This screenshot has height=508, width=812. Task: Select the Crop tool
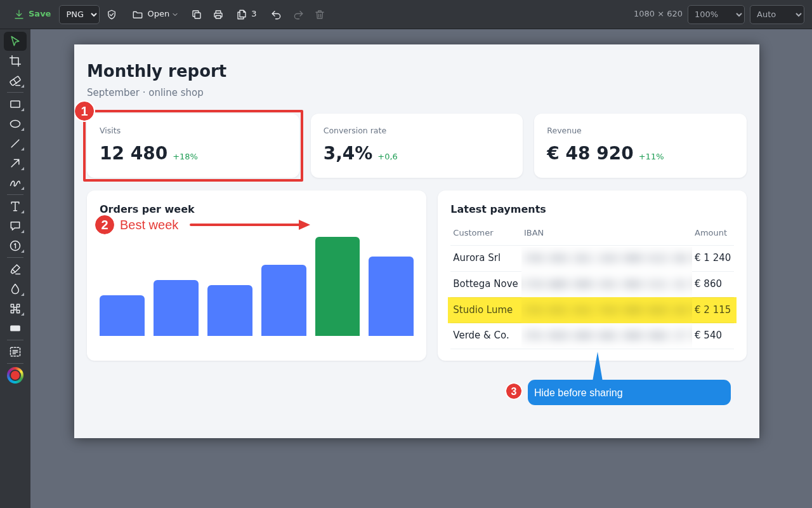point(15,61)
